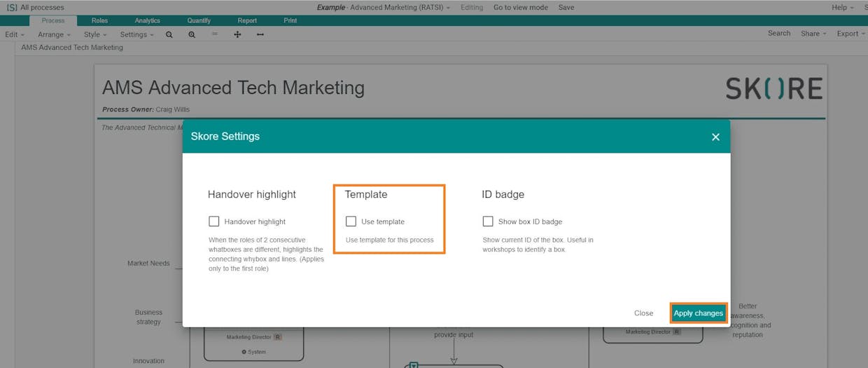Image resolution: width=868 pixels, height=368 pixels.
Task: Click the AMS Advanced Tech Marketing breadcrumb
Action: coord(72,48)
